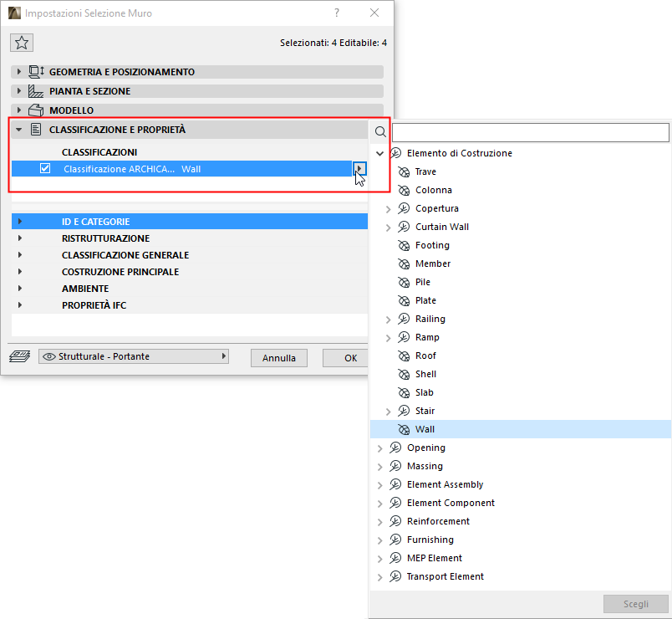Expand the Pianta e Sezione panel
This screenshot has height=619, width=672.
(x=18, y=91)
